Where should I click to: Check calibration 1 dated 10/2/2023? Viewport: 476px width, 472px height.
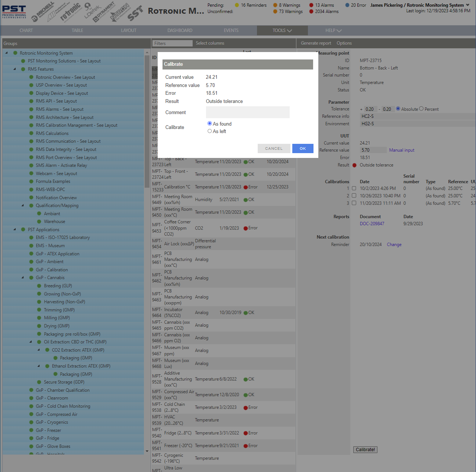coord(354,188)
